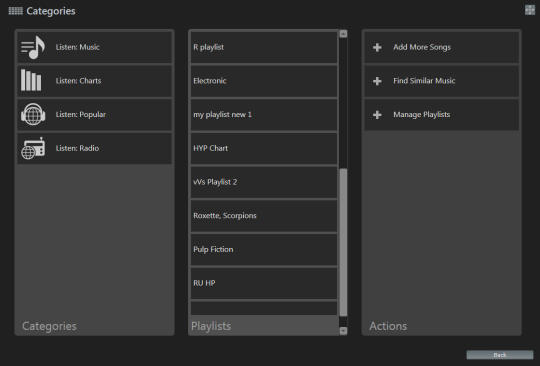
Task: Click the Back button
Action: tap(500, 355)
